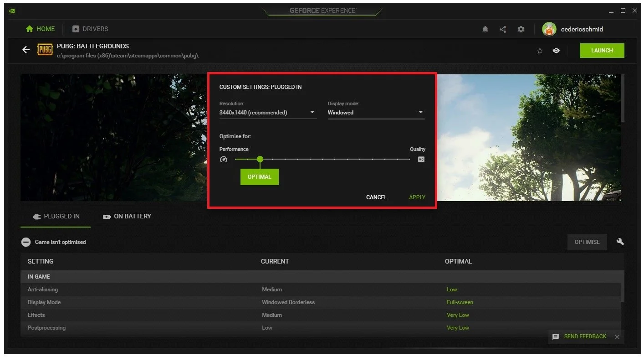Open the settings gear
This screenshot has width=644, height=357.
[521, 29]
